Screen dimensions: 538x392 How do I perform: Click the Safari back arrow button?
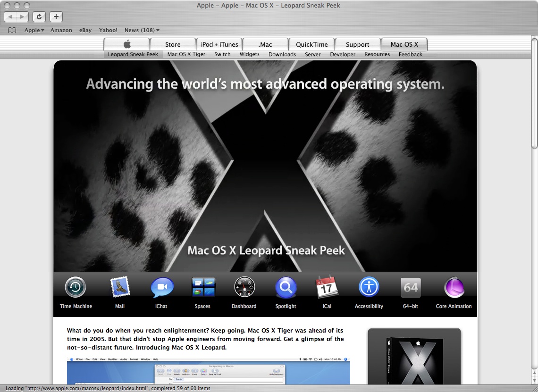pos(10,17)
